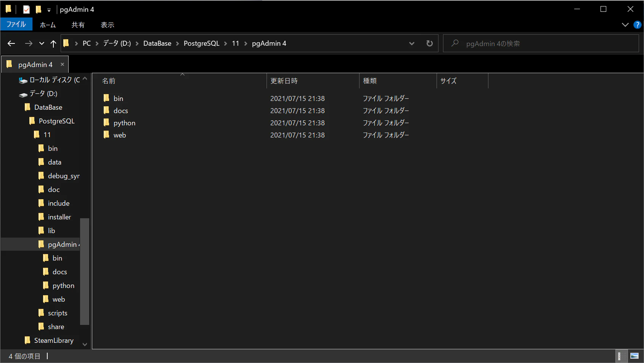Screen dimensions: 644x363
Task: Sort by the 種類 column header
Action: pos(398,81)
